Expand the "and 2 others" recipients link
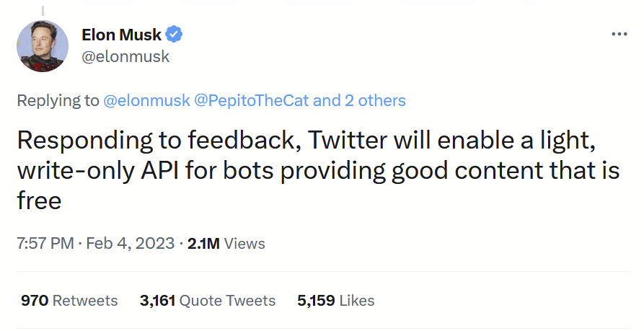Image resolution: width=644 pixels, height=331 pixels. tap(359, 100)
